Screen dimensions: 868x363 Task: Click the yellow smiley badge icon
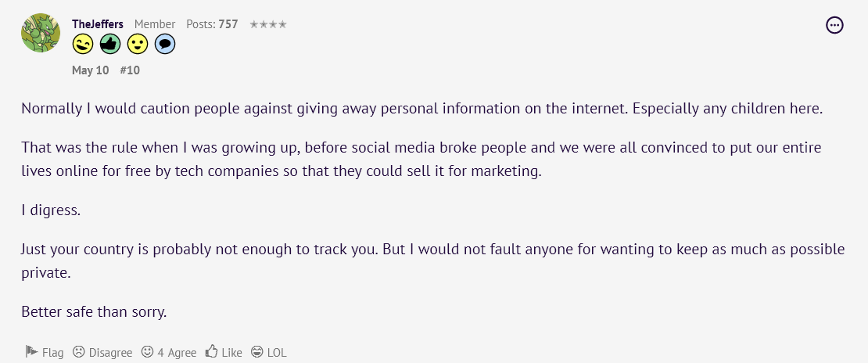[138, 44]
